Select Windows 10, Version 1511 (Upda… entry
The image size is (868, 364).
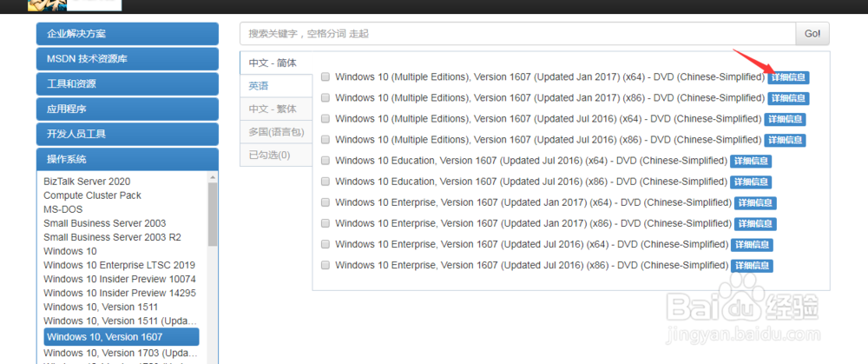tap(121, 321)
